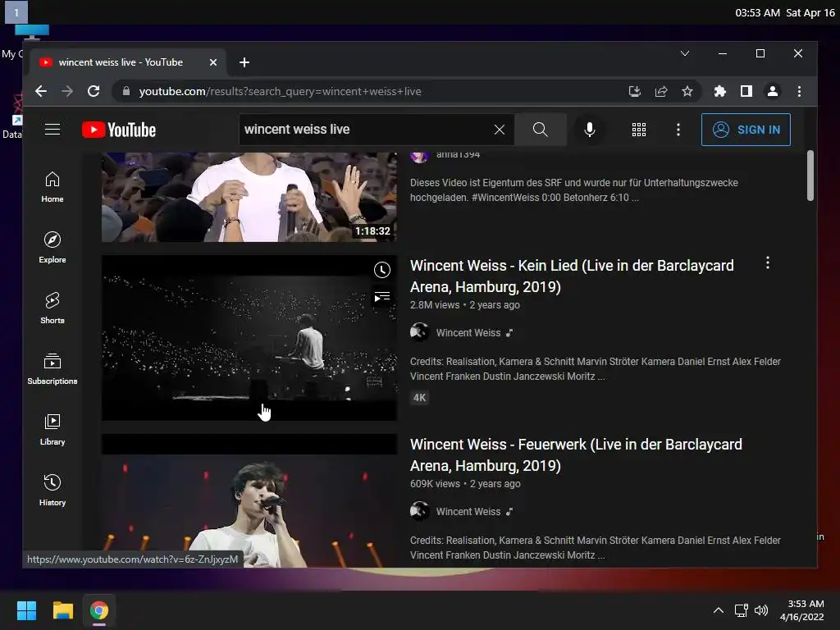This screenshot has height=630, width=840.
Task: Open Wincent Weiss - Kein Lied title link
Action: pos(572,276)
